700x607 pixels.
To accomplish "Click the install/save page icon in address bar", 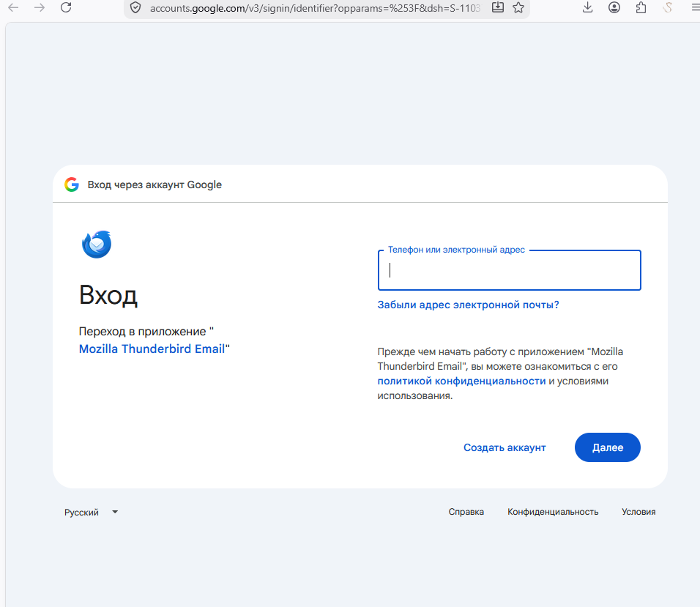I will tap(498, 7).
